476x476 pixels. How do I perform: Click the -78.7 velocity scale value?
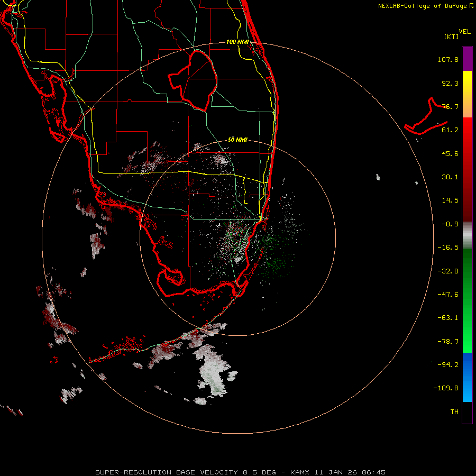click(x=448, y=342)
